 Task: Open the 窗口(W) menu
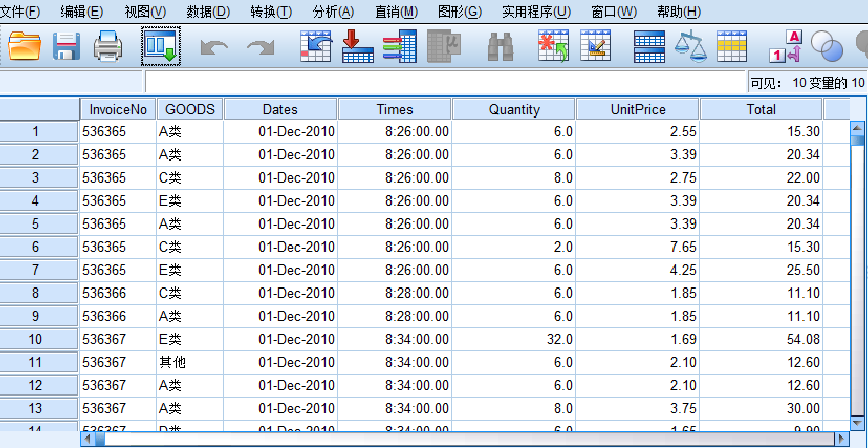tap(614, 12)
